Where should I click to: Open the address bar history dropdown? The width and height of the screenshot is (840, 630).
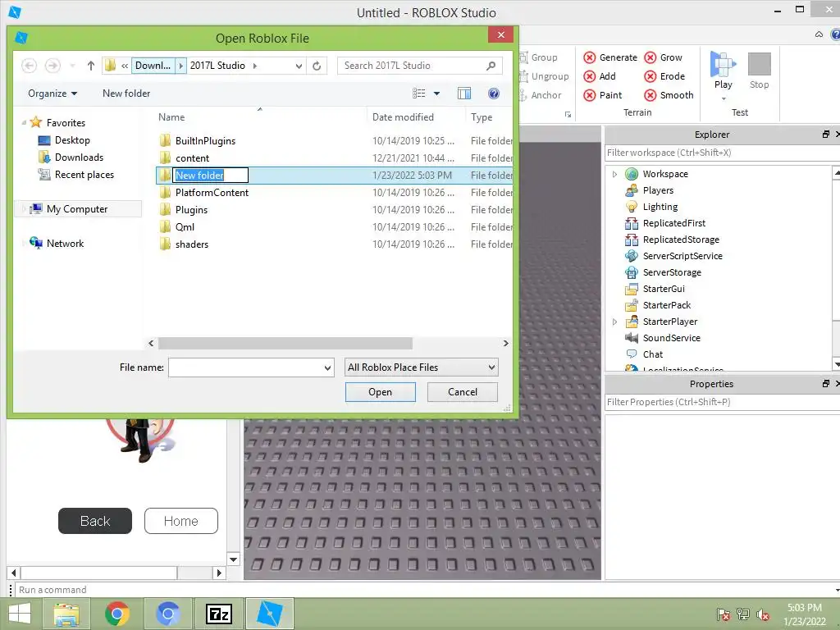point(299,66)
